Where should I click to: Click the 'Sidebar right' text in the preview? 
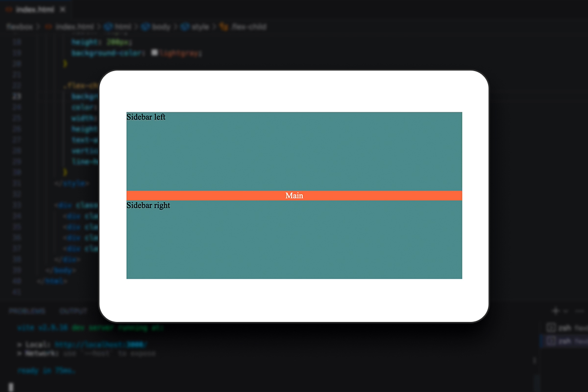click(148, 205)
